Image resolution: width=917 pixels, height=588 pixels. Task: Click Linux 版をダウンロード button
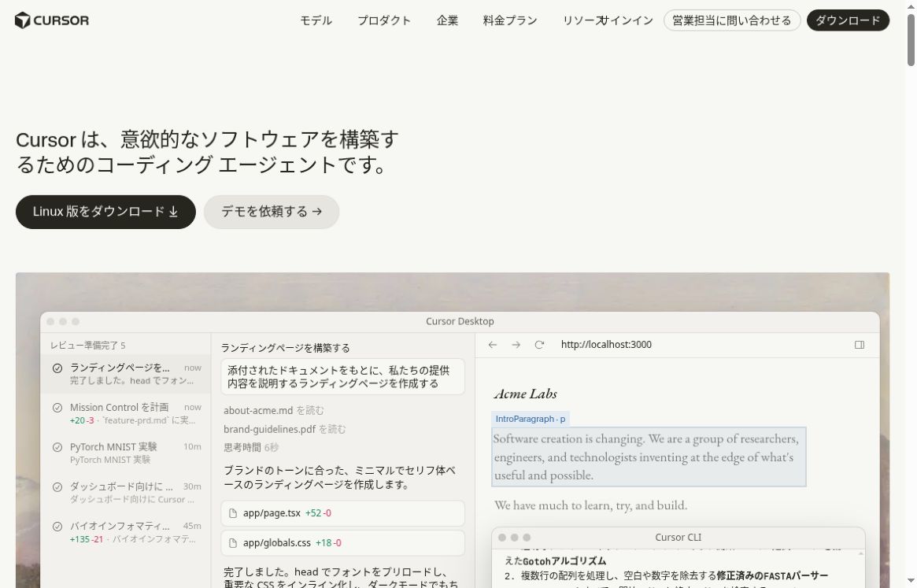pyautogui.click(x=105, y=212)
